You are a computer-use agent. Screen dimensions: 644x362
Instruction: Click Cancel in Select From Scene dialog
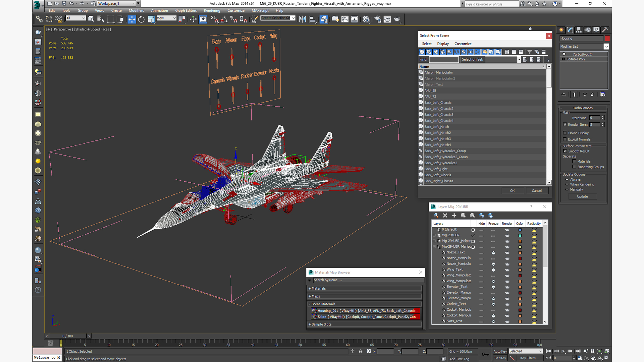point(537,191)
